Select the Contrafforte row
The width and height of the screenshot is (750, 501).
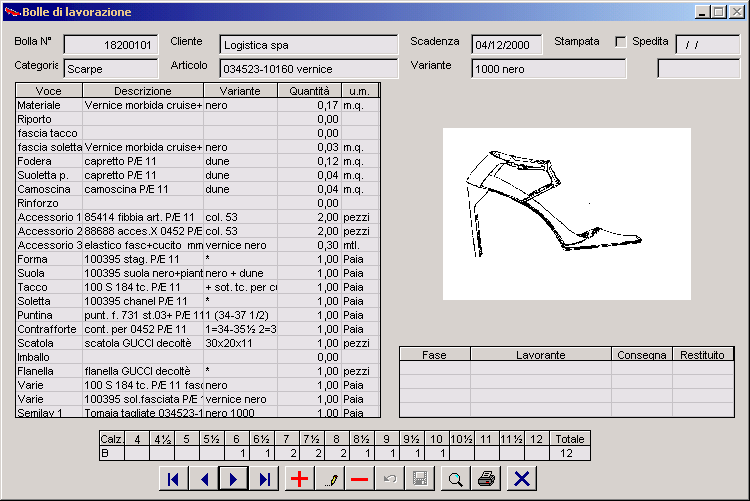pos(198,329)
